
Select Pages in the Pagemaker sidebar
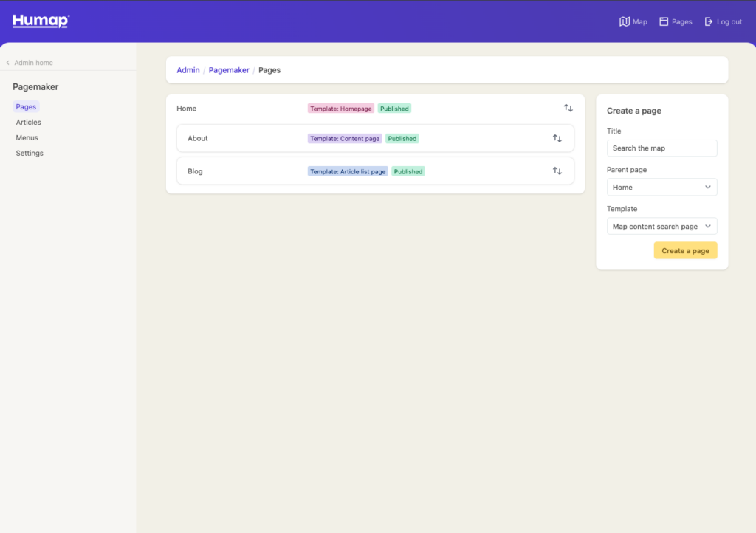26,107
